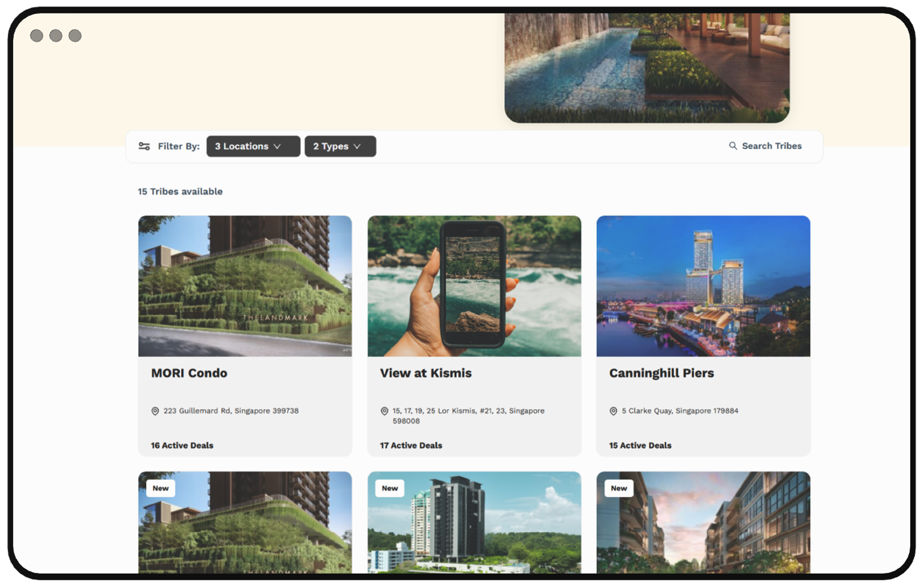Click the MORI Condo building thumbnail
The image size is (924, 588).
coord(245,286)
